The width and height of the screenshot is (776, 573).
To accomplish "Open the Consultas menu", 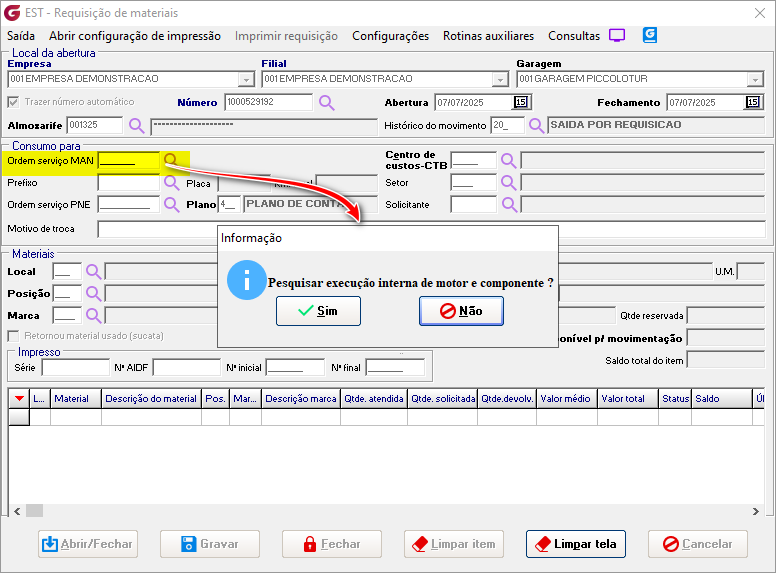I will (x=574, y=36).
